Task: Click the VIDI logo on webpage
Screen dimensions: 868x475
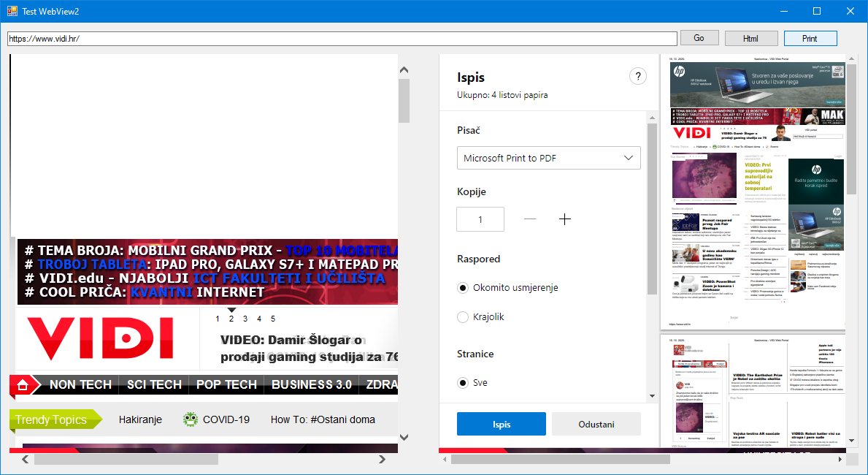Action: pos(101,340)
